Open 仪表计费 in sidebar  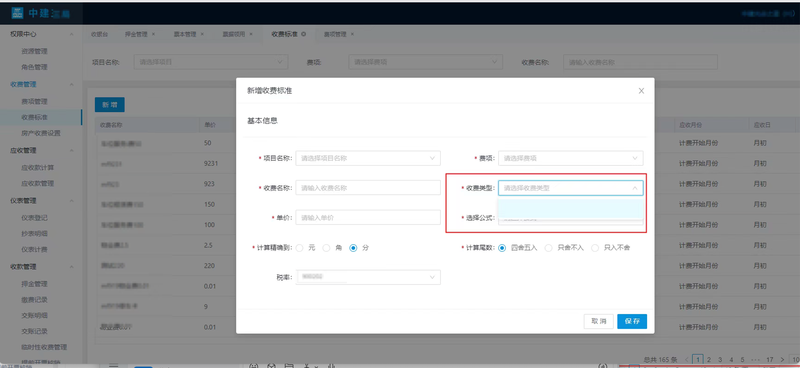tap(34, 250)
